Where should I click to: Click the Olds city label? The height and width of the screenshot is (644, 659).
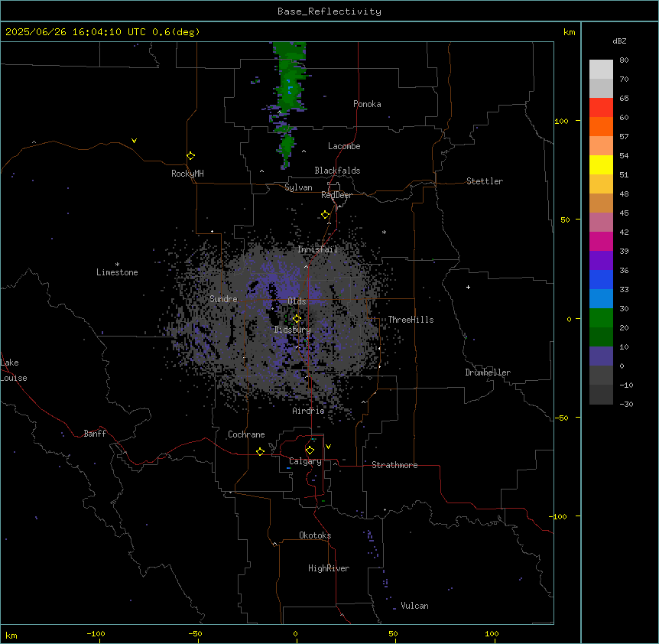(x=297, y=301)
